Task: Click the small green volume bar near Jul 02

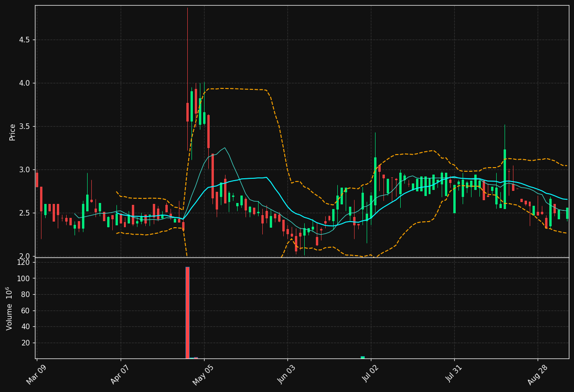Action: (x=362, y=358)
